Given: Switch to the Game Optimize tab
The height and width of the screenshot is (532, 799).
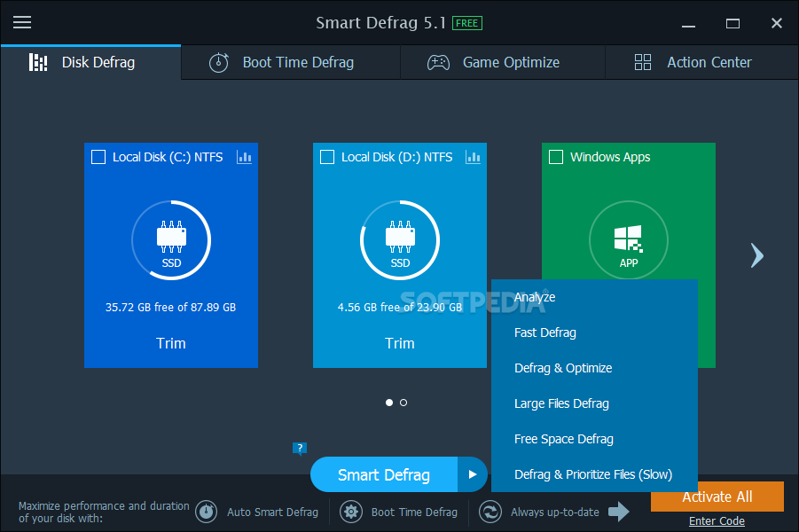Looking at the screenshot, I should (503, 62).
